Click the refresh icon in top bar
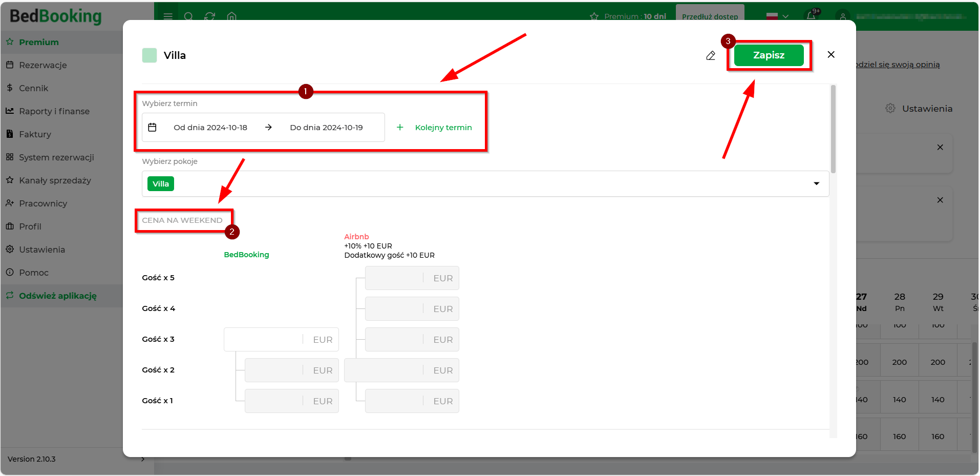This screenshot has width=980, height=476. (x=209, y=16)
